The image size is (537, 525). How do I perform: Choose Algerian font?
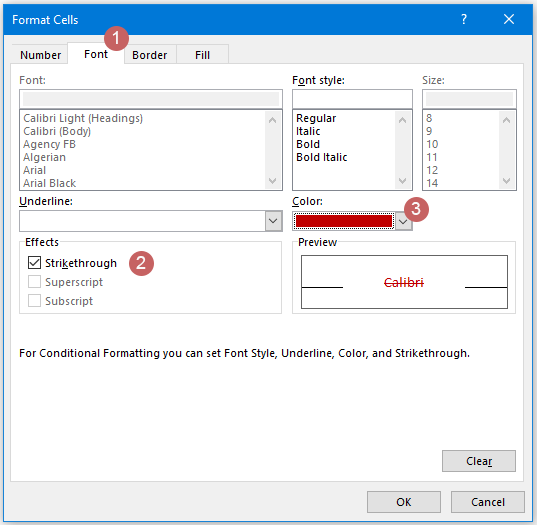pos(44,157)
